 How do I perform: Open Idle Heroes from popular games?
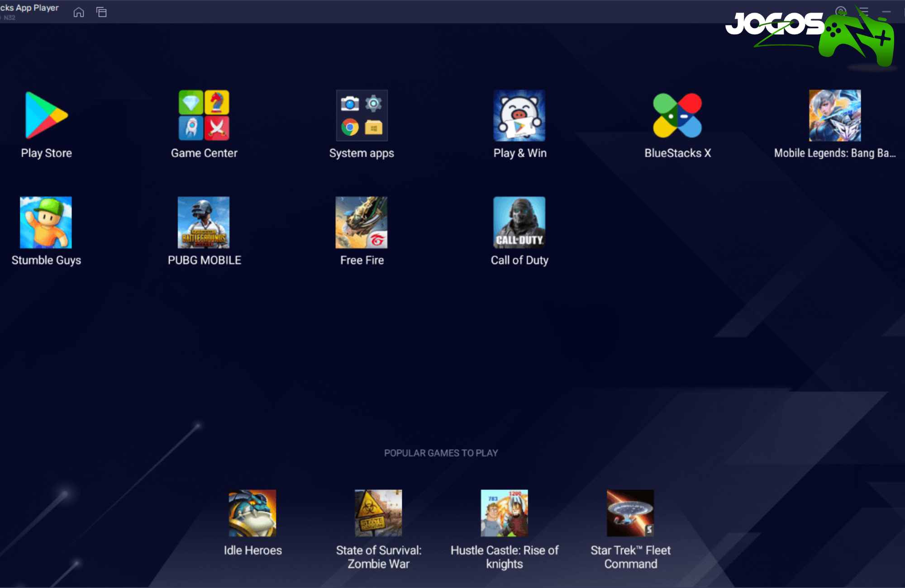(252, 513)
